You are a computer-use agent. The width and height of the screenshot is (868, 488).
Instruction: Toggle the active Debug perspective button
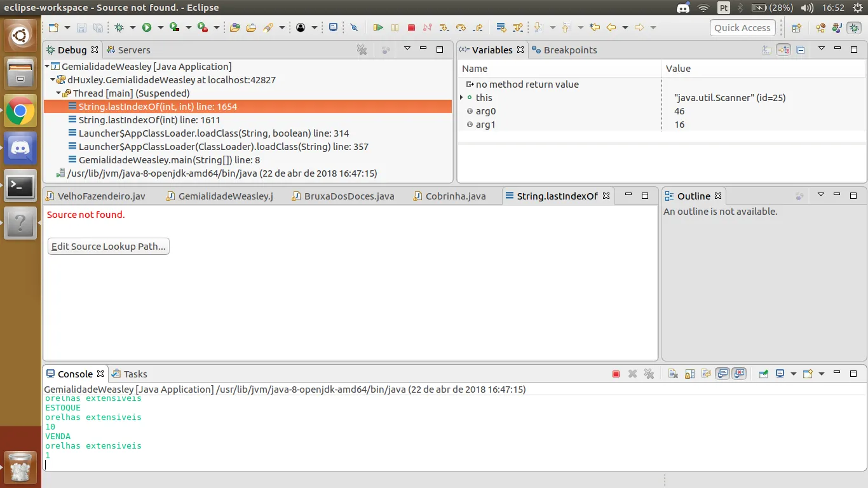854,27
